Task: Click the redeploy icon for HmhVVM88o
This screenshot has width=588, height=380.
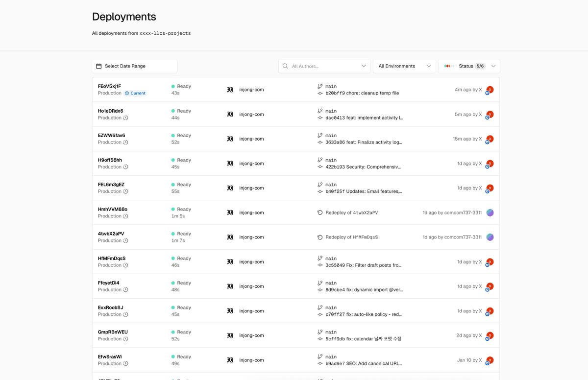Action: 320,213
